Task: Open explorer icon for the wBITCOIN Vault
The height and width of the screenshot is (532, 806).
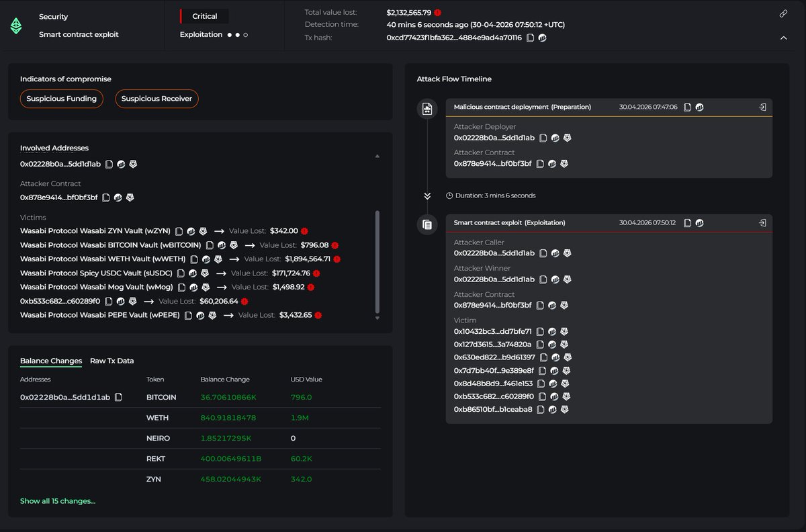Action: click(222, 245)
